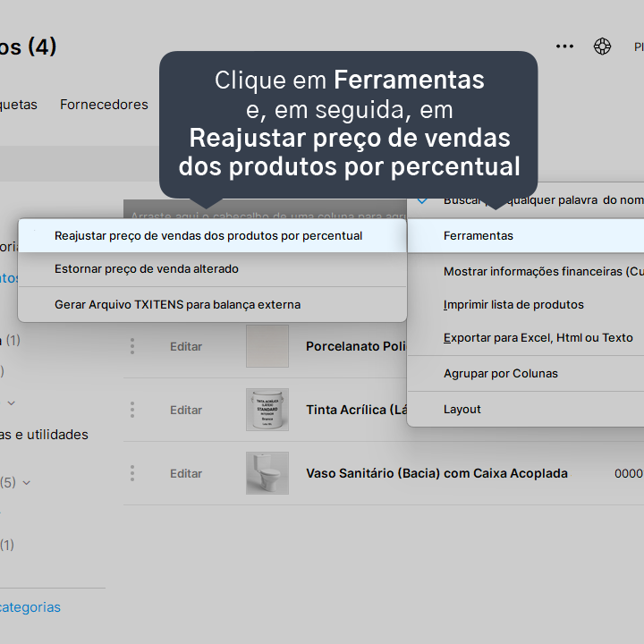Image resolution: width=644 pixels, height=644 pixels.
Task: Open row options dots for Vaso Sanitário row
Action: [x=132, y=473]
